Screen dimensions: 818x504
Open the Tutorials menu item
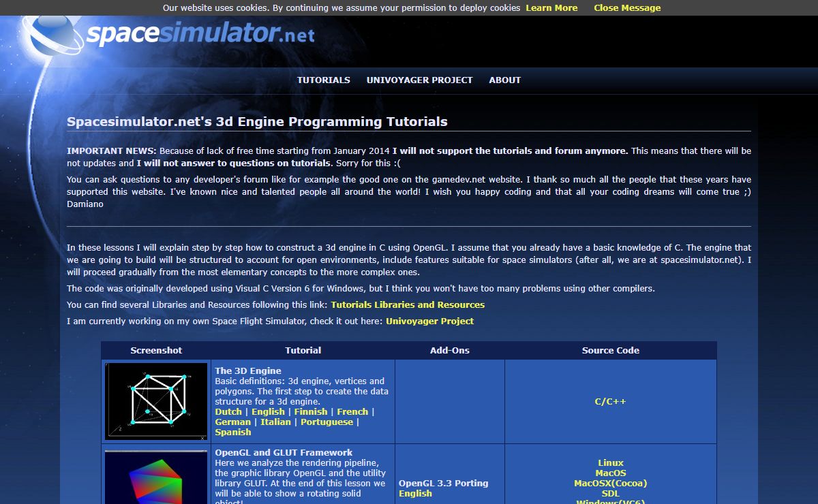323,80
